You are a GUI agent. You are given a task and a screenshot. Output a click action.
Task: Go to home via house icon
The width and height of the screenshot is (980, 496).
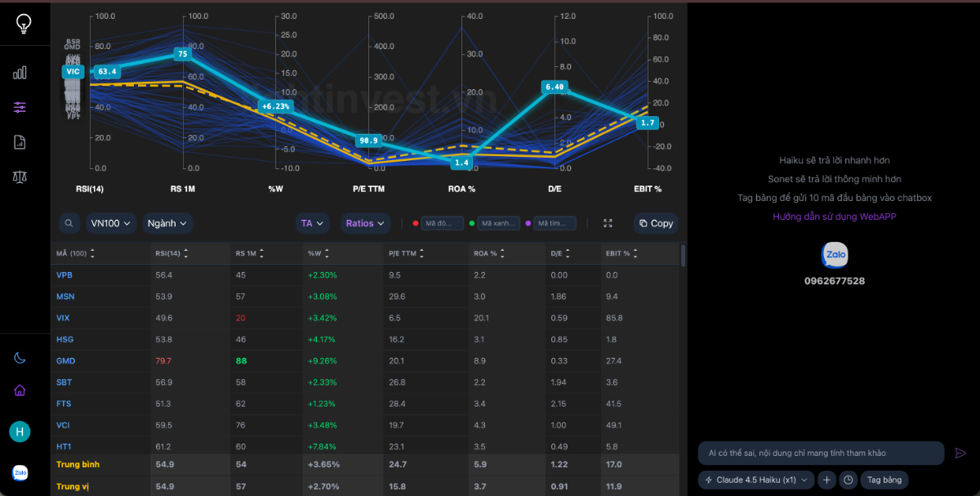tap(20, 390)
